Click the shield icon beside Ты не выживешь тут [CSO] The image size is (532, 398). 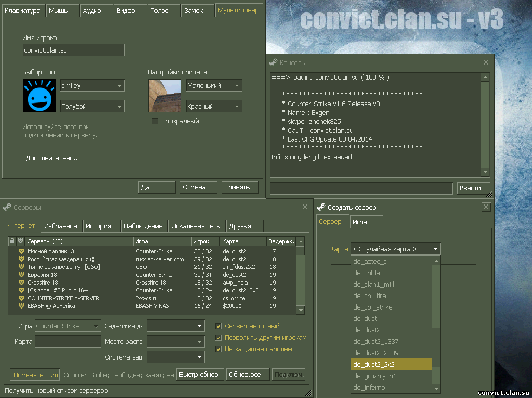coord(21,267)
